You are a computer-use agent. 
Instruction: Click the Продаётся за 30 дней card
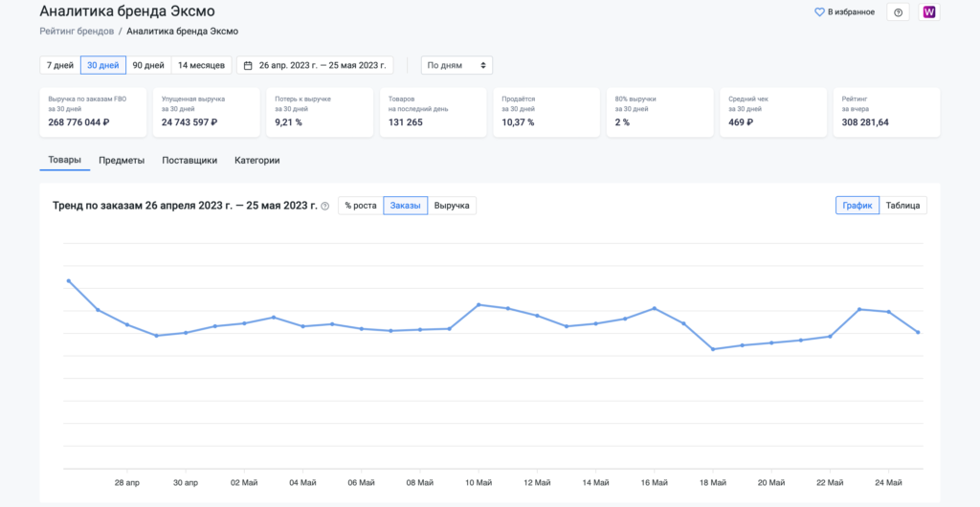pos(546,112)
